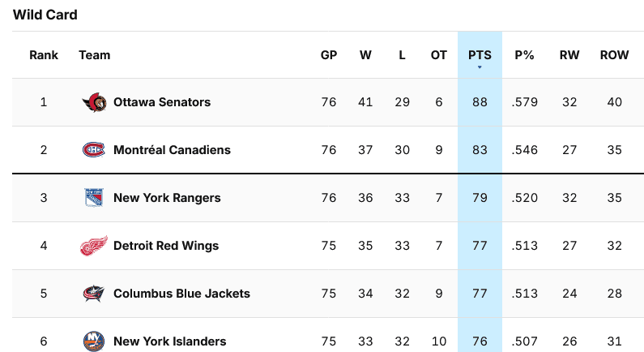The width and height of the screenshot is (644, 352).
Task: Open the Ottawa Senators team link
Action: pyautogui.click(x=162, y=102)
